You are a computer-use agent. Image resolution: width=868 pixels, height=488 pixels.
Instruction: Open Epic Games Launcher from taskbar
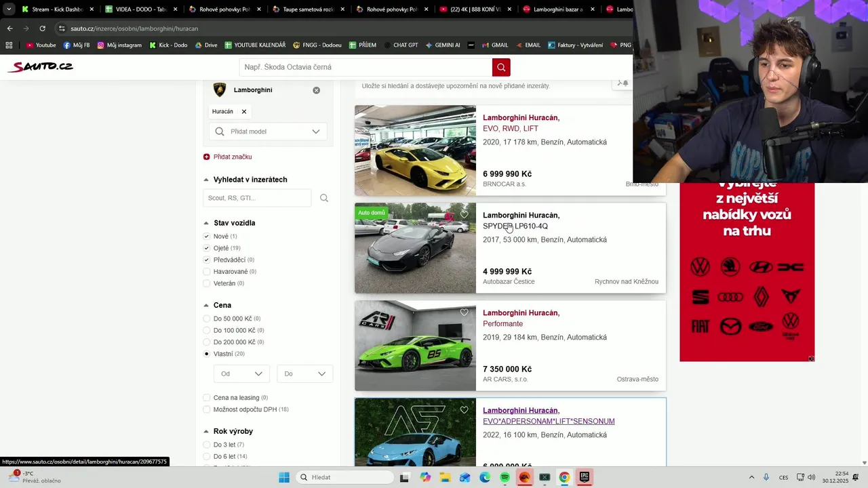pyautogui.click(x=584, y=477)
